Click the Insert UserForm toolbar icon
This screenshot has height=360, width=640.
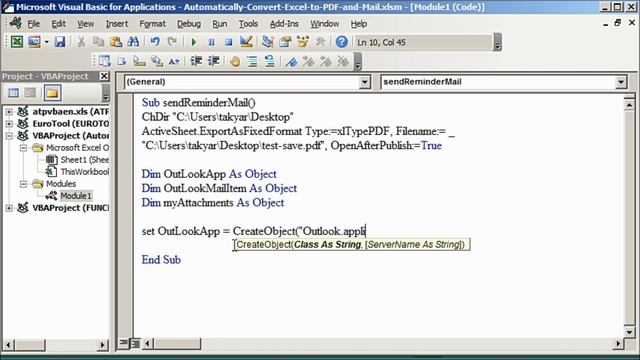[x=34, y=42]
